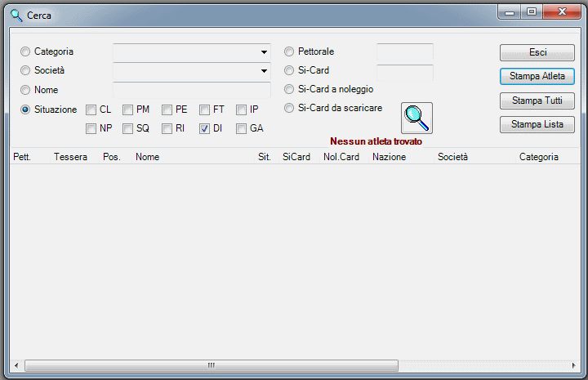Minimize the Cerca window
The width and height of the screenshot is (588, 380).
510,12
